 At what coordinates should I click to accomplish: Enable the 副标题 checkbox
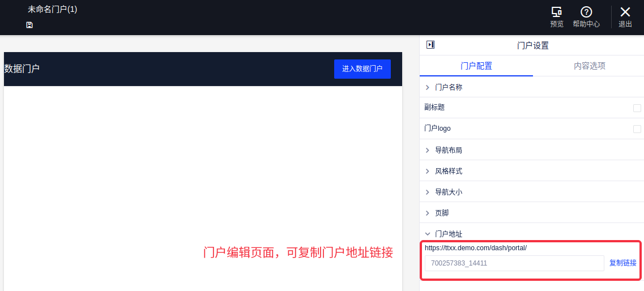point(637,108)
